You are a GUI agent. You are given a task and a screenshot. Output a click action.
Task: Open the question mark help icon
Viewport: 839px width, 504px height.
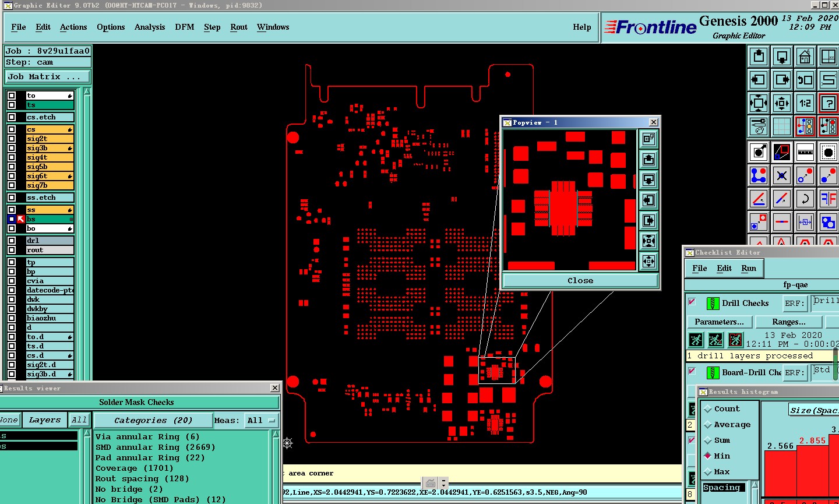(829, 103)
